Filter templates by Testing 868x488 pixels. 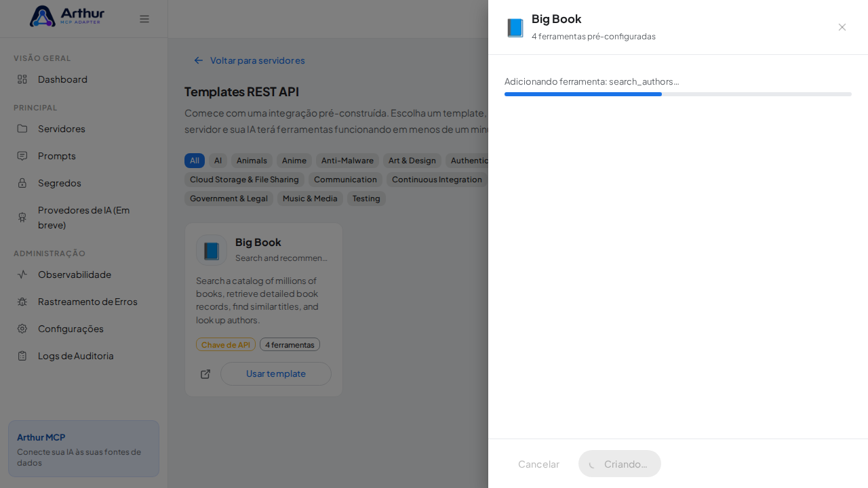[366, 199]
